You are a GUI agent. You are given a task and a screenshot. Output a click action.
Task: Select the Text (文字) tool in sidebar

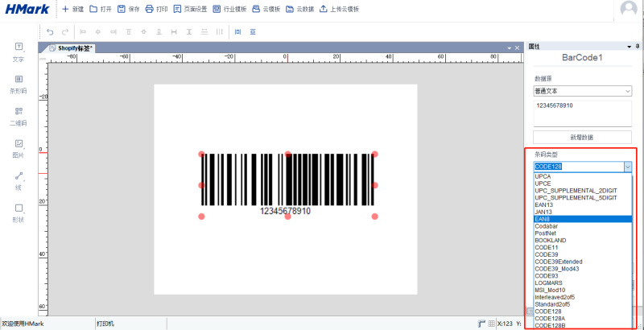click(19, 52)
